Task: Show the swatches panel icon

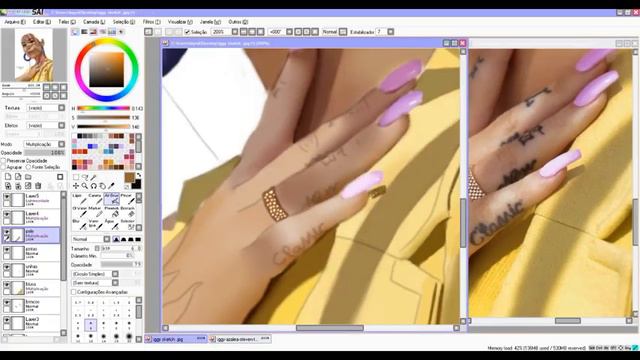Action: tap(111, 32)
